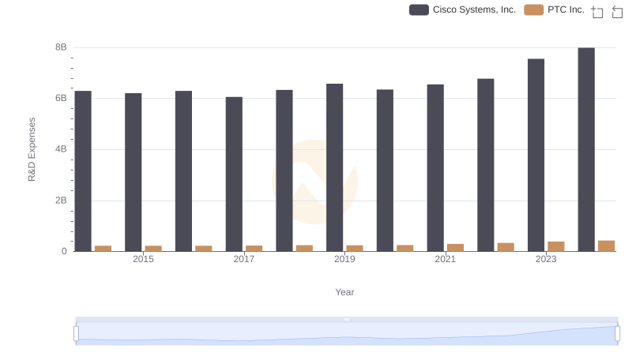Click the Cisco bar for 2021
This screenshot has height=364, width=632.
tap(435, 168)
